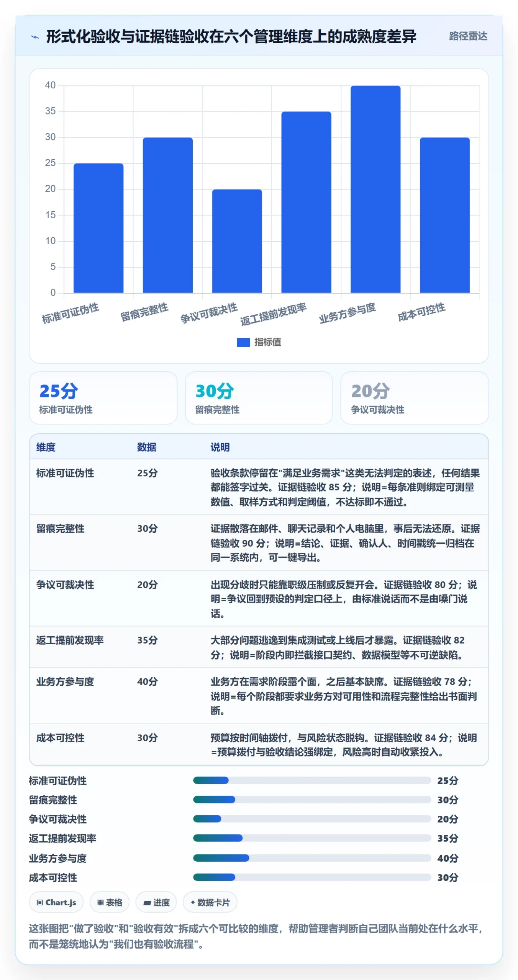Viewport: 518px width, 980px height.
Task: Click the lightning icon beside the title
Action: click(35, 37)
